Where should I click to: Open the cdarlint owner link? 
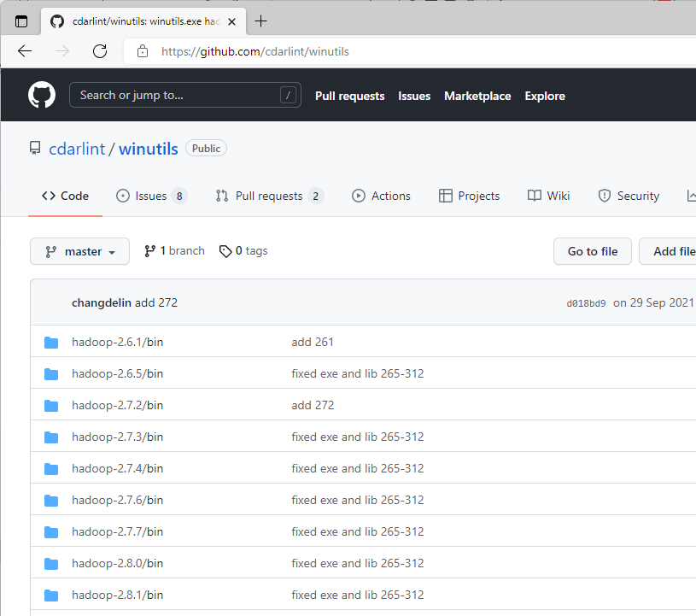(x=77, y=149)
